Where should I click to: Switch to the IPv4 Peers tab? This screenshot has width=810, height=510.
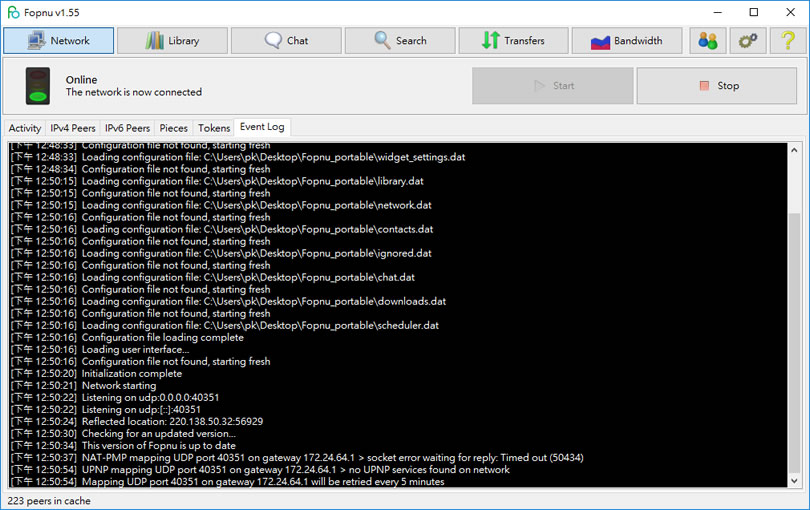point(73,128)
